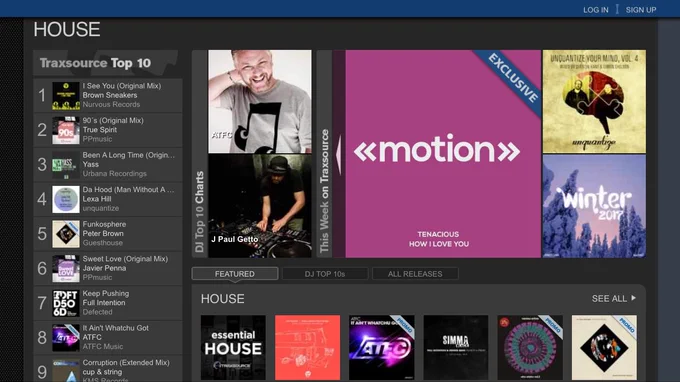680x382 pixels.
Task: Click SEE ALL in House section
Action: click(x=609, y=298)
